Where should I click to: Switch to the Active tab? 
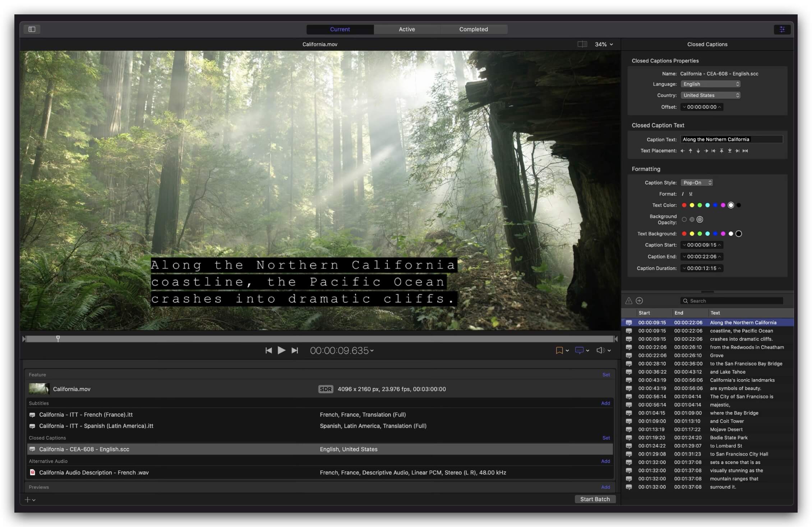tap(407, 29)
